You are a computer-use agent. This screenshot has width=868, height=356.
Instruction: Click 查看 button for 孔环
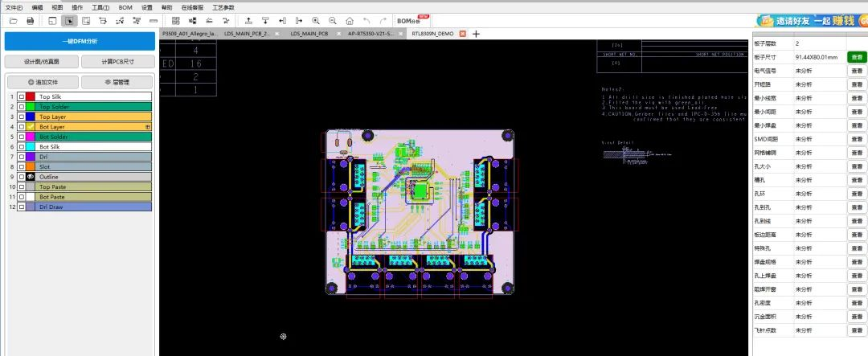click(857, 194)
